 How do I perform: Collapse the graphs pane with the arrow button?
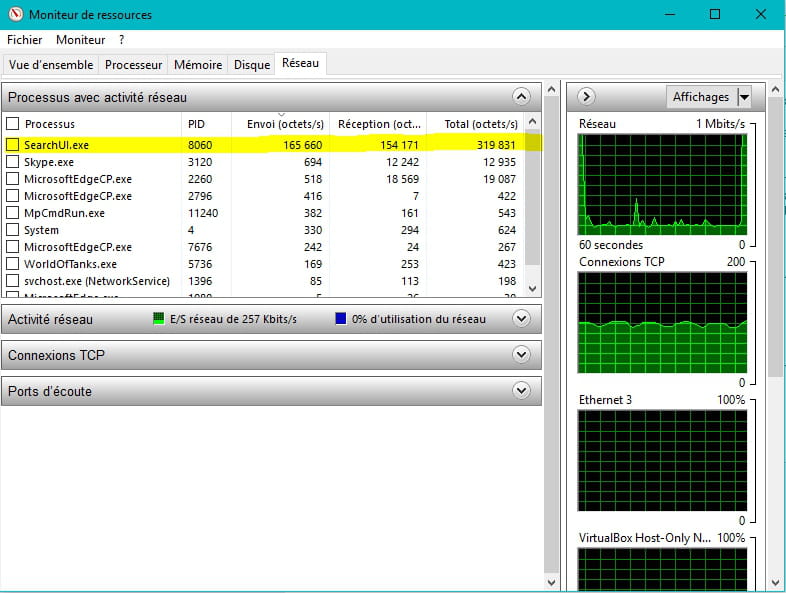(587, 97)
